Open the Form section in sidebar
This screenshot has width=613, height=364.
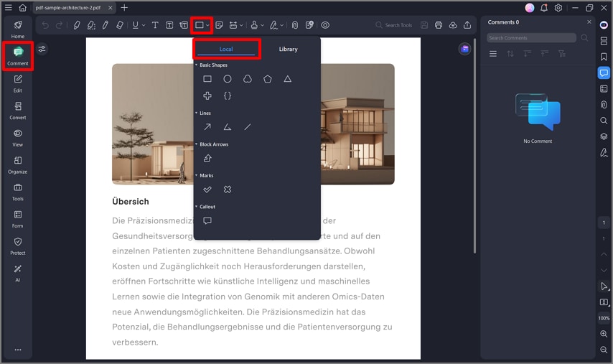(18, 219)
